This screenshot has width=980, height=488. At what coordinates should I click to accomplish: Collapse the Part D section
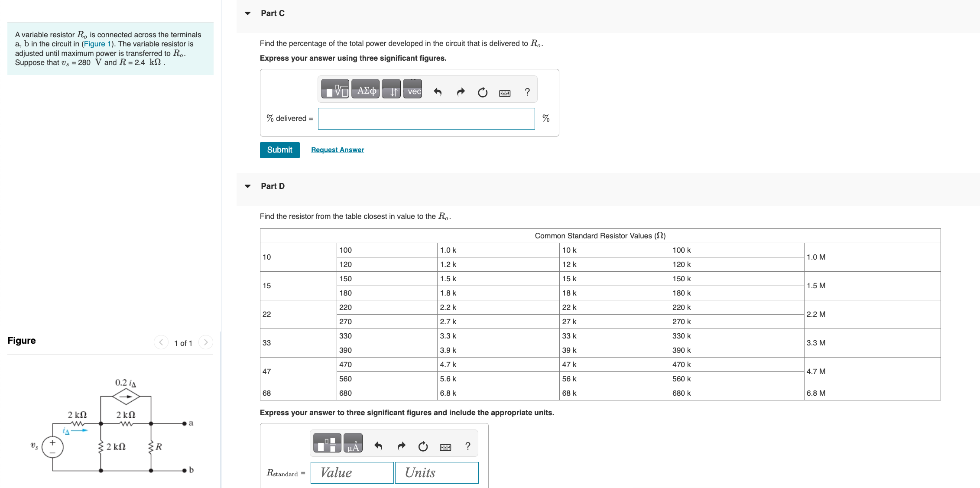(x=248, y=186)
